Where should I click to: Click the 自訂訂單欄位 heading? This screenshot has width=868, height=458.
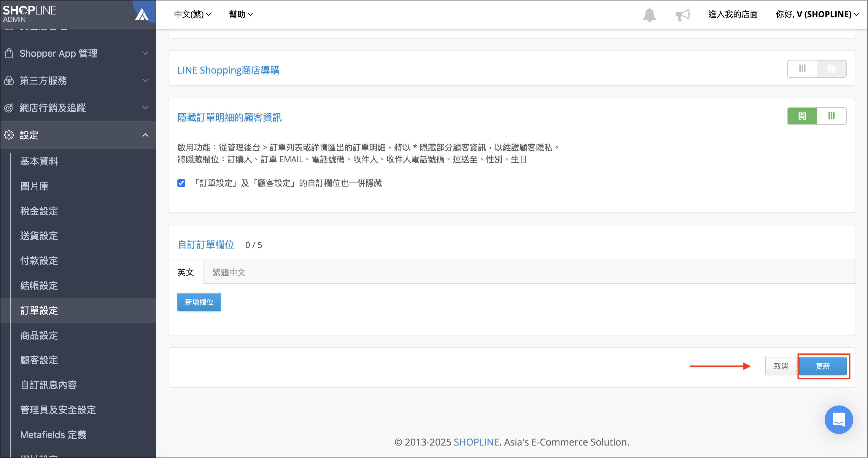pos(206,245)
